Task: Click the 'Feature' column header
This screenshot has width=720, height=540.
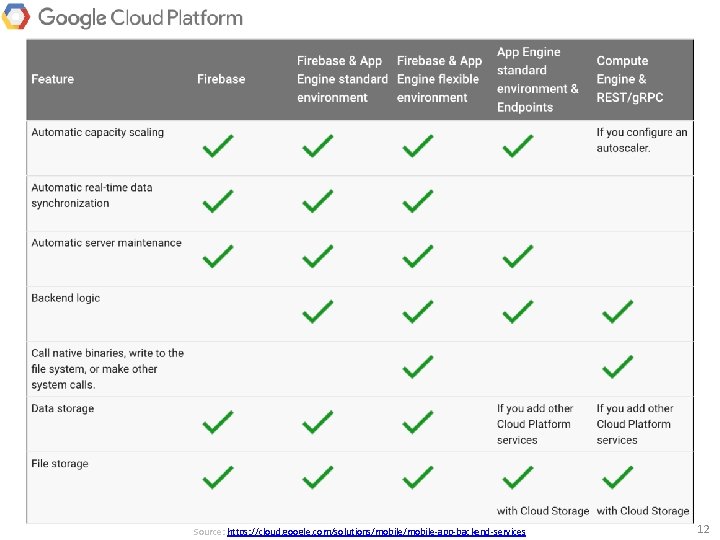Action: tap(52, 79)
